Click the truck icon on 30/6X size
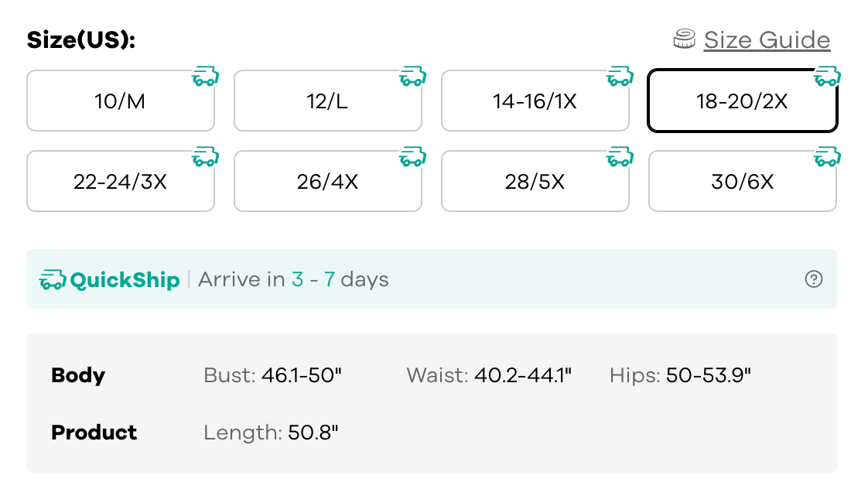The image size is (868, 489). (x=827, y=157)
